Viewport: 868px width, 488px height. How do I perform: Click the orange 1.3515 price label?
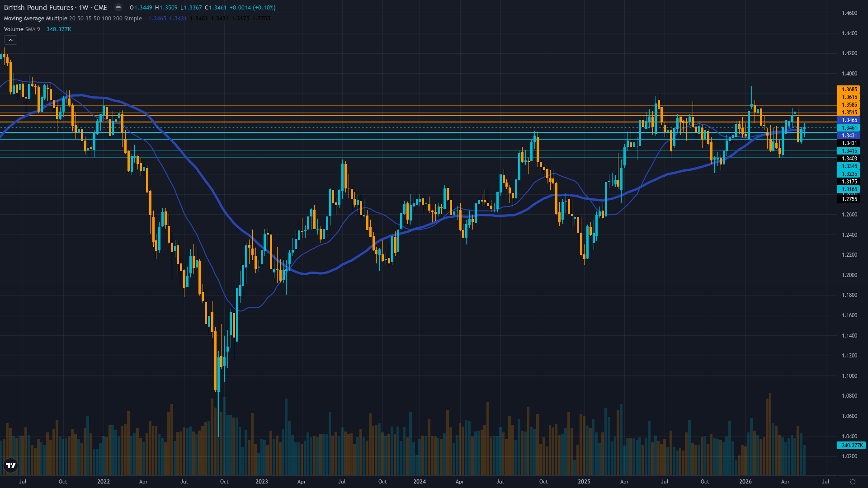(x=849, y=113)
